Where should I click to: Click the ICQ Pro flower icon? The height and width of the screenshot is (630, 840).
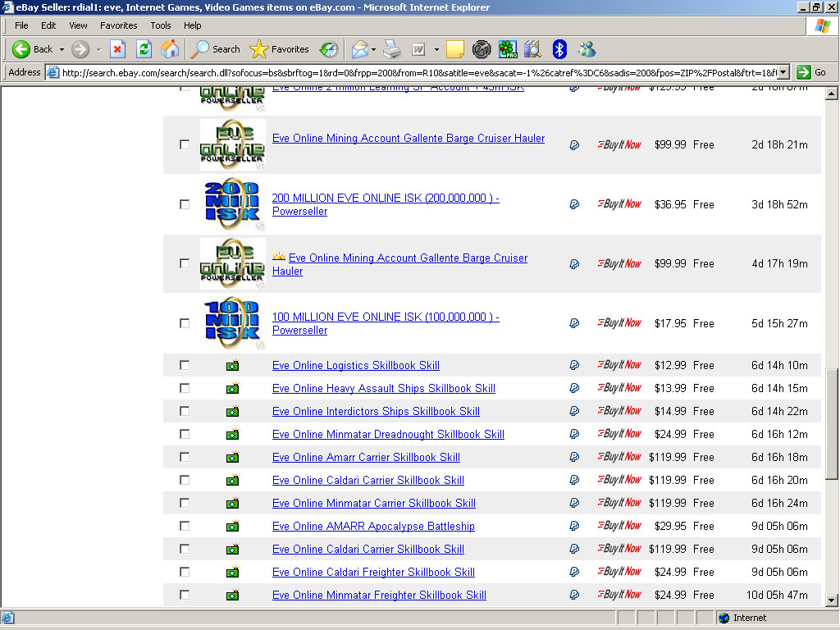tap(507, 49)
